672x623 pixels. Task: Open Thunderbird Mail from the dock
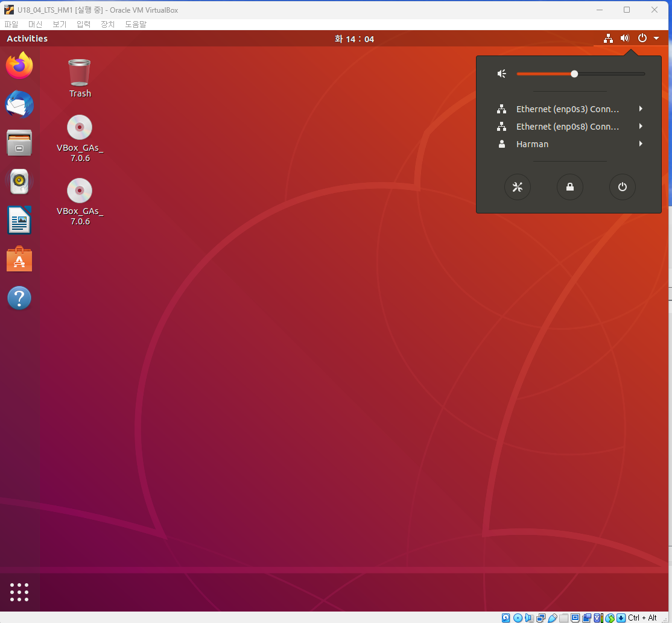pyautogui.click(x=19, y=104)
